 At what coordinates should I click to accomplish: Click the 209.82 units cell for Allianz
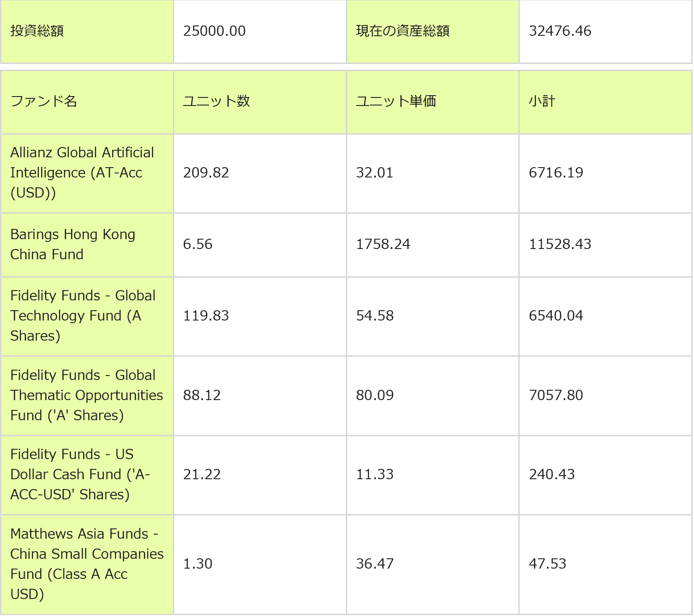(x=206, y=173)
